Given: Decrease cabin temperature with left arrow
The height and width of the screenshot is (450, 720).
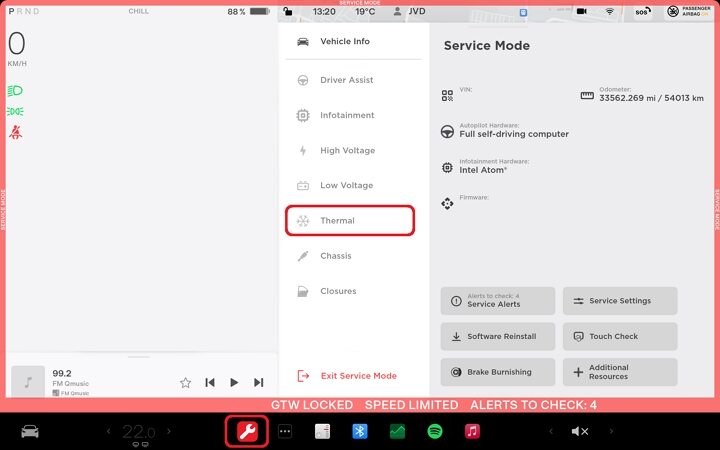Looking at the screenshot, I should click(108, 432).
